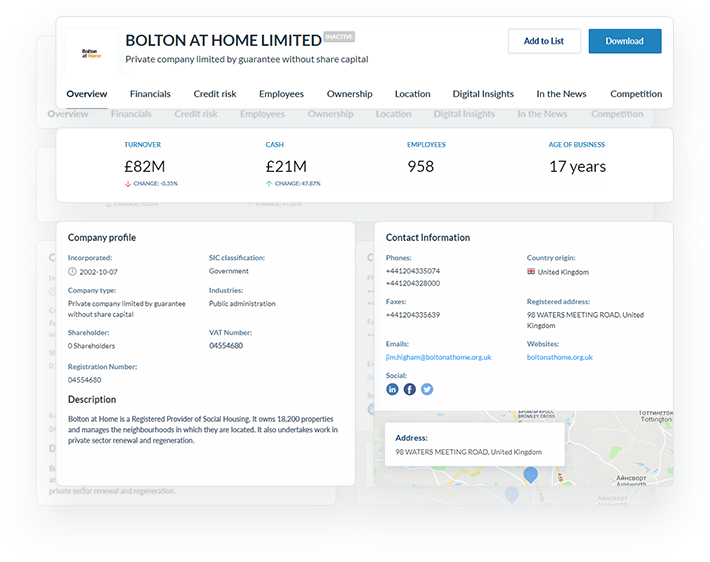Click the BOLTON AT HOME LIMITED title
Viewport: 710px width, 562px height.
[x=223, y=40]
